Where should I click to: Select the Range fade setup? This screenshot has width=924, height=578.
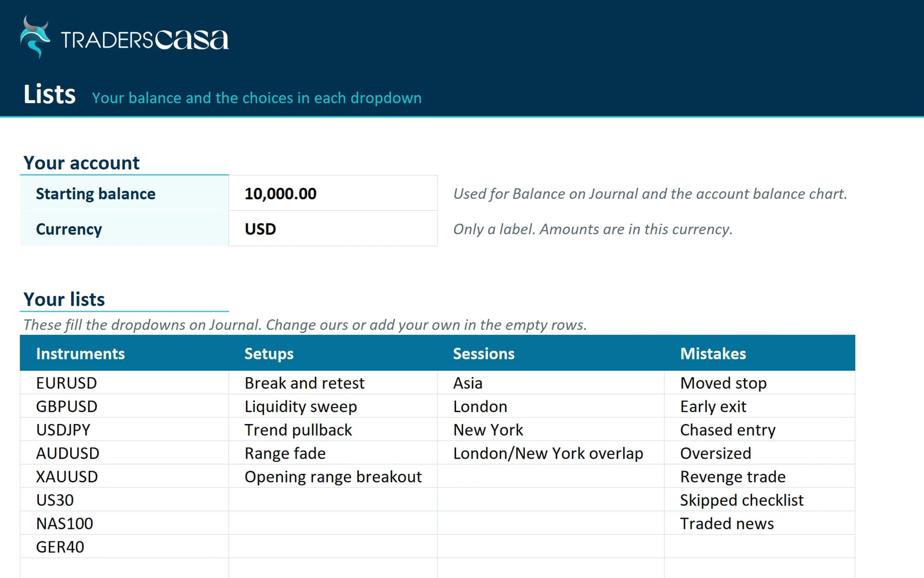[x=333, y=453]
